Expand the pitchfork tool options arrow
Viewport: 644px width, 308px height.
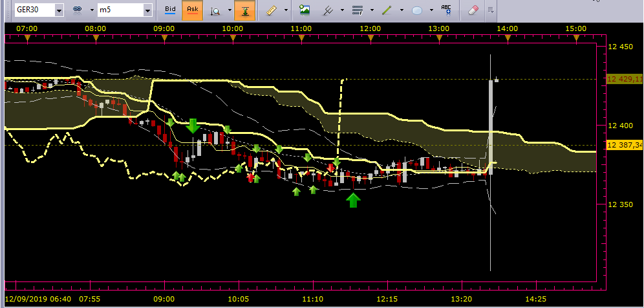341,10
